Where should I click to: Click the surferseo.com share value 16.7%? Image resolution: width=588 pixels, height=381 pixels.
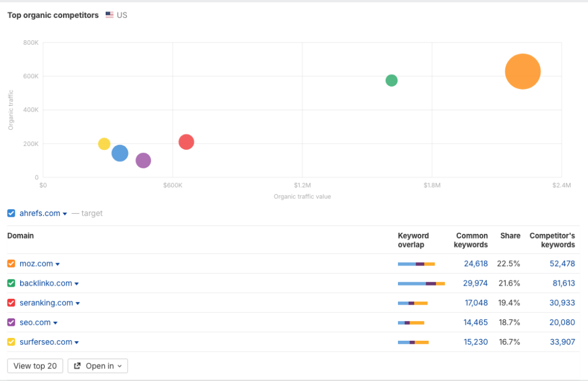pyautogui.click(x=509, y=342)
